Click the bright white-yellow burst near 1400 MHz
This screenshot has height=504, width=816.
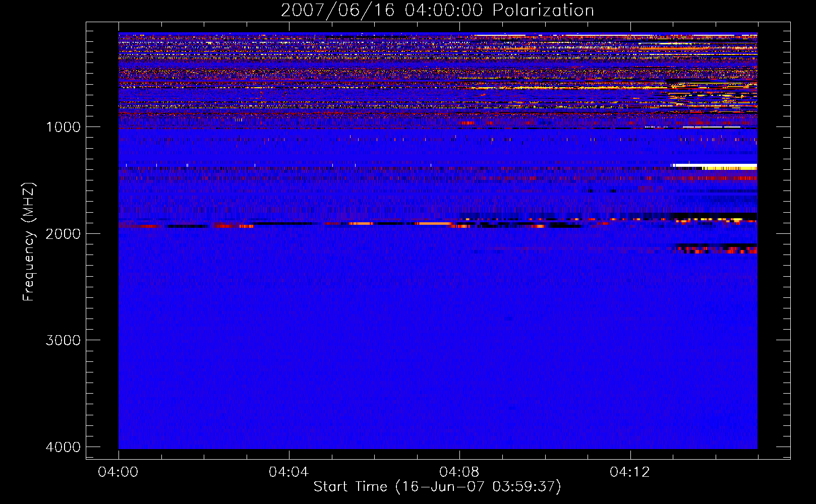pos(715,166)
